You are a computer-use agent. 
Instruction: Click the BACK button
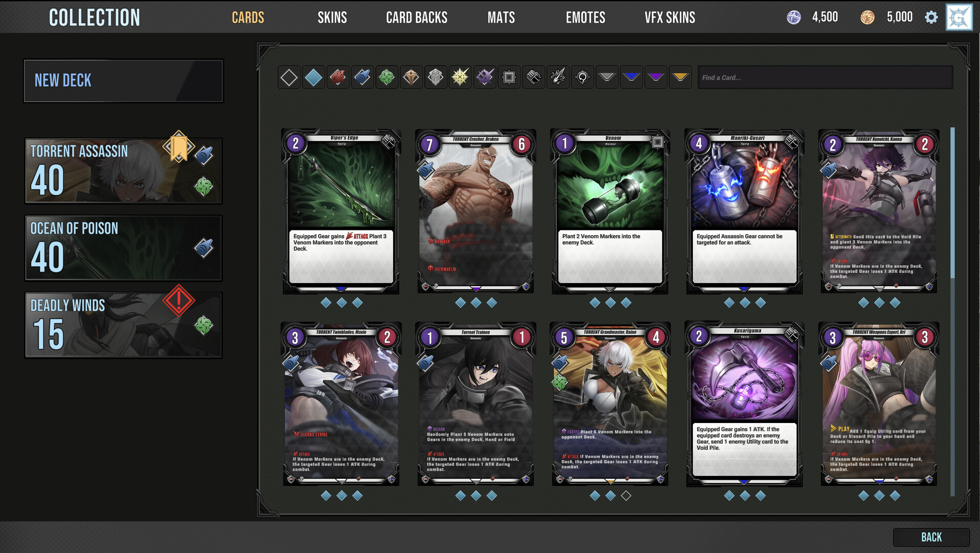(x=932, y=537)
